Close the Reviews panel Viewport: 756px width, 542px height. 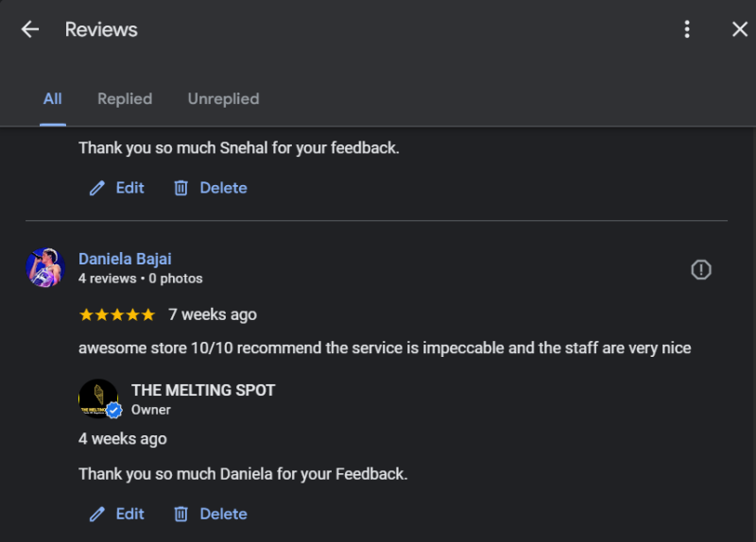740,29
